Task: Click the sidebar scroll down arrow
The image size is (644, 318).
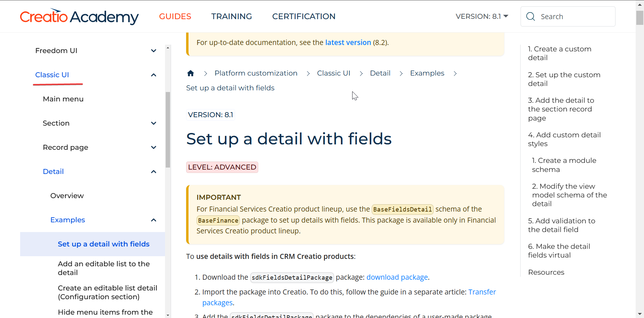Action: pos(168,315)
